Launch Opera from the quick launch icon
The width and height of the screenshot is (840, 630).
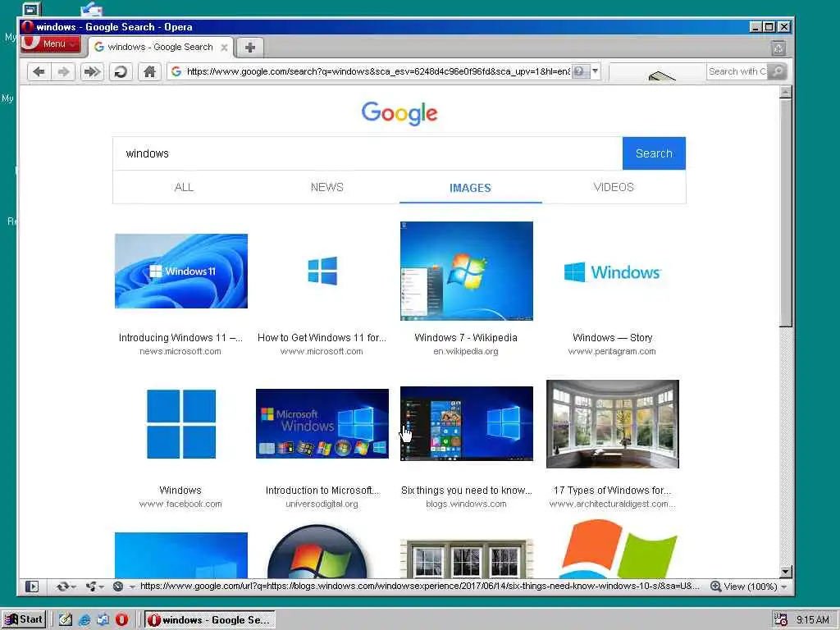coord(121,620)
